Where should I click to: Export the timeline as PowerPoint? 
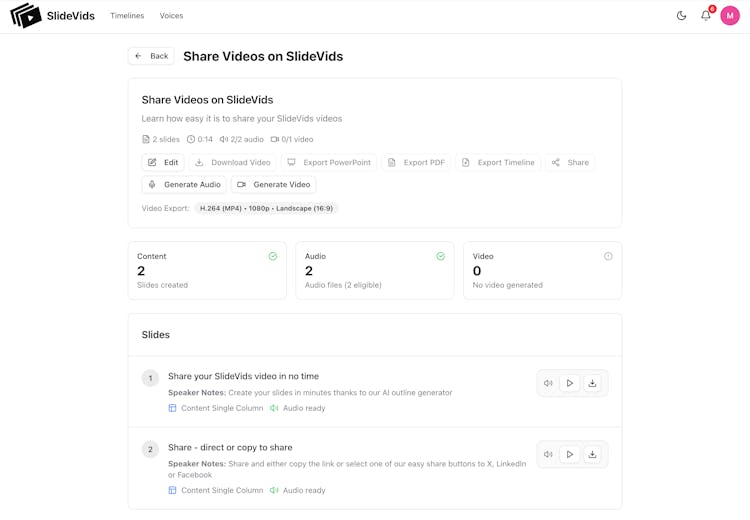pos(329,162)
